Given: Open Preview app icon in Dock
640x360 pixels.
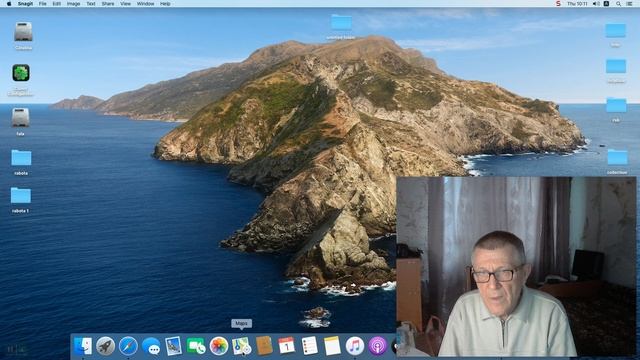Looking at the screenshot, I should click(173, 346).
